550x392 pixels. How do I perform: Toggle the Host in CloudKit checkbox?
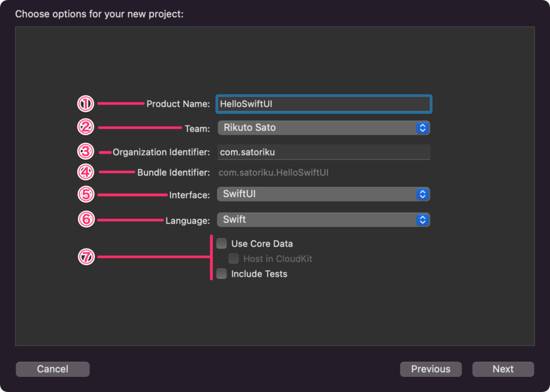coord(234,259)
